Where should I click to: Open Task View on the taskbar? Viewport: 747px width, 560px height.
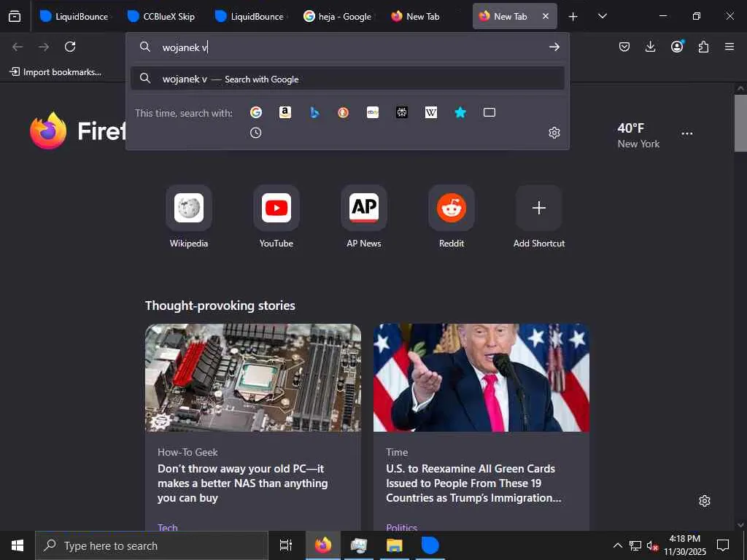(285, 545)
